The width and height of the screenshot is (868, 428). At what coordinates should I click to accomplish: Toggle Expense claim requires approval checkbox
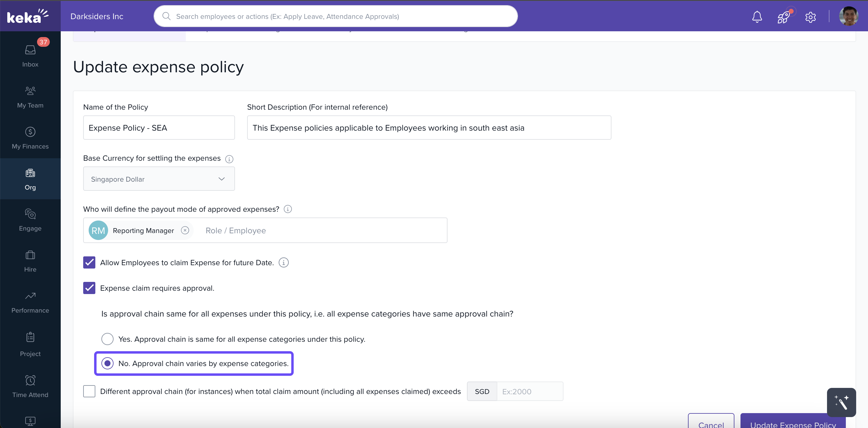click(89, 288)
